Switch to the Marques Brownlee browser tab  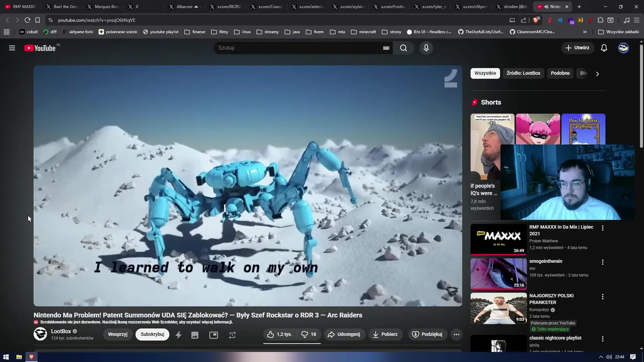tap(103, 7)
